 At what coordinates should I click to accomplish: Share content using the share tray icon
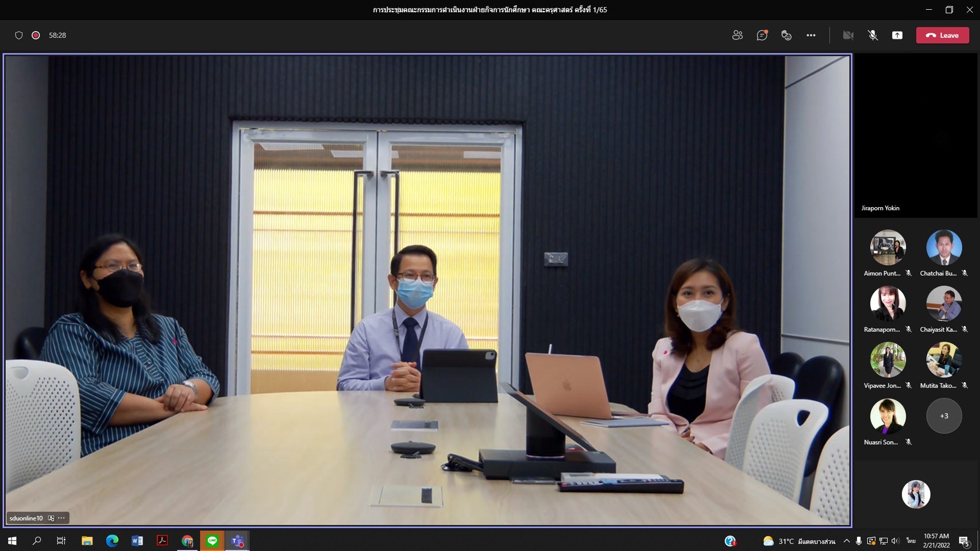point(897,35)
